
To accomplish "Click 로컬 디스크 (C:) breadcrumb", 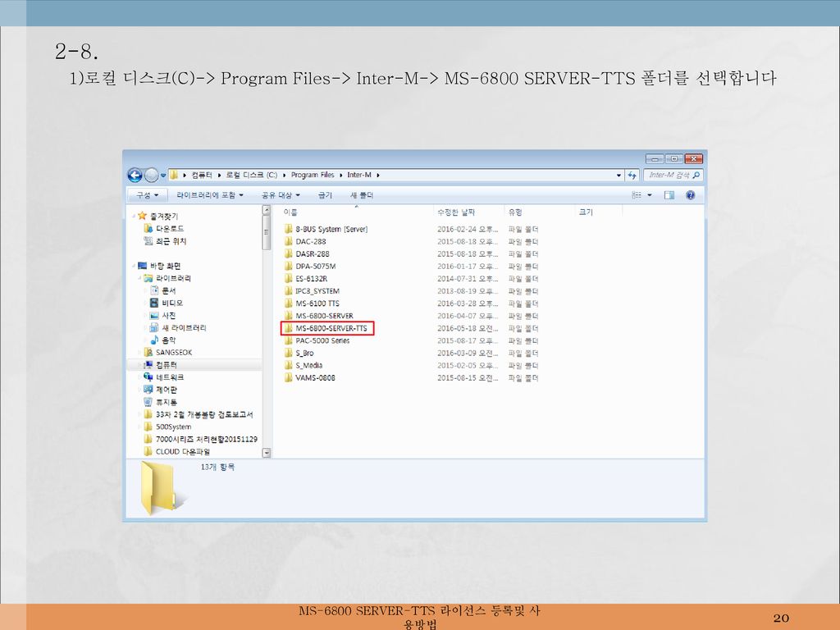I will 251,176.
